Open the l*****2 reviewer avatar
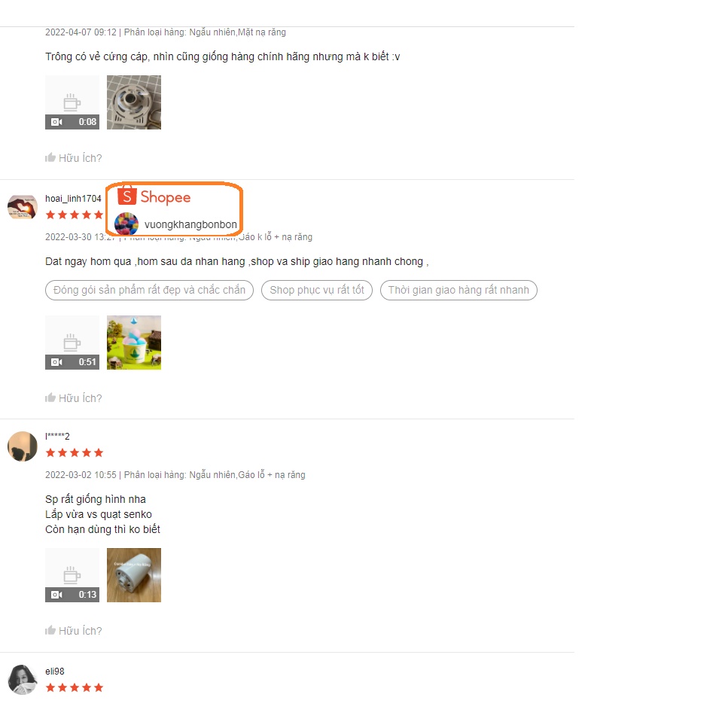The image size is (728, 728). (x=23, y=446)
